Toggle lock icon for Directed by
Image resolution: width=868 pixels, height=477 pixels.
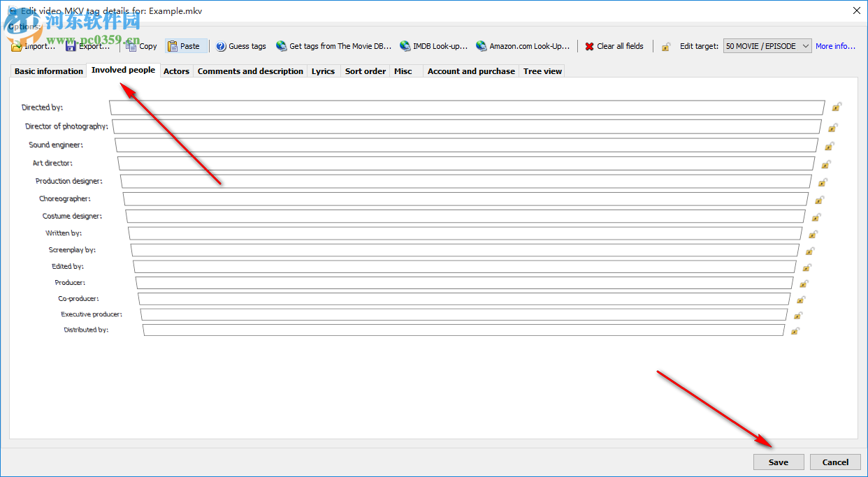coord(837,107)
